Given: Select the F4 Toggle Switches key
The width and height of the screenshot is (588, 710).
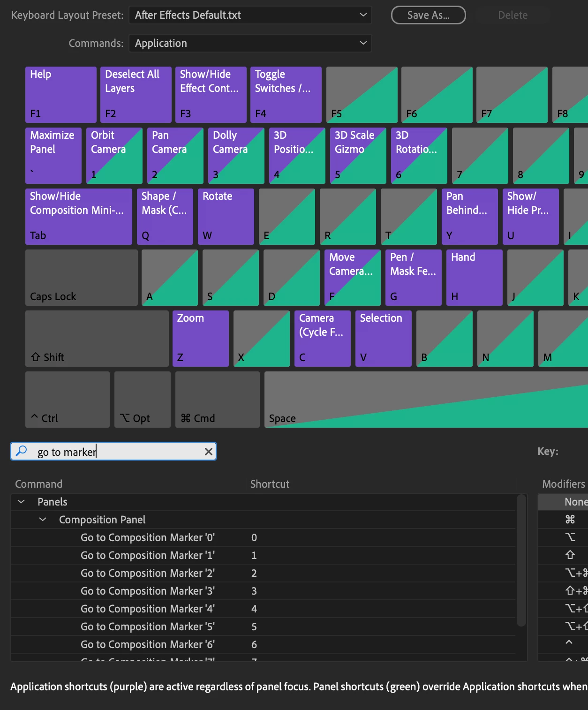Looking at the screenshot, I should coord(286,95).
